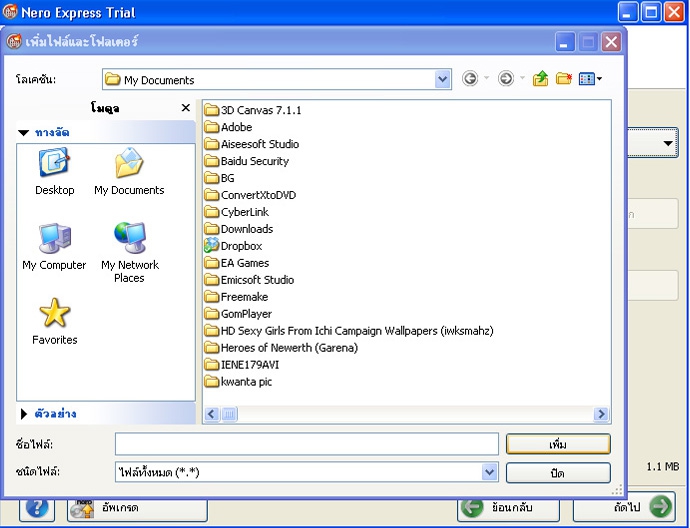Select the GomPlayer folder
The width and height of the screenshot is (690, 528).
click(x=238, y=314)
